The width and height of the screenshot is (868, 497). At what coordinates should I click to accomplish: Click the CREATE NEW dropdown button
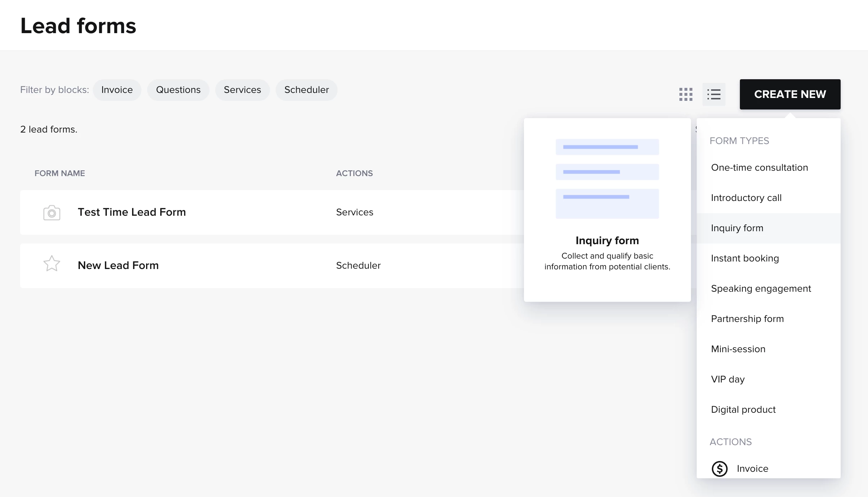tap(790, 94)
